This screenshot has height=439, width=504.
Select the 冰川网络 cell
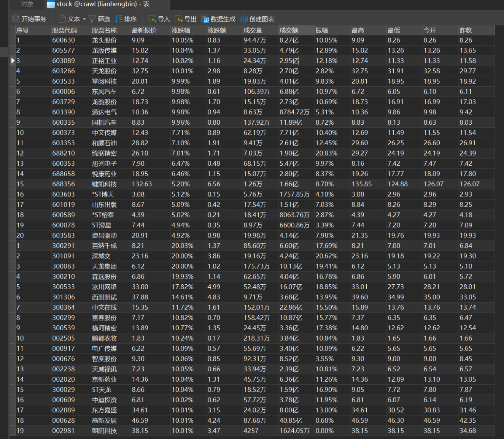coord(111,286)
